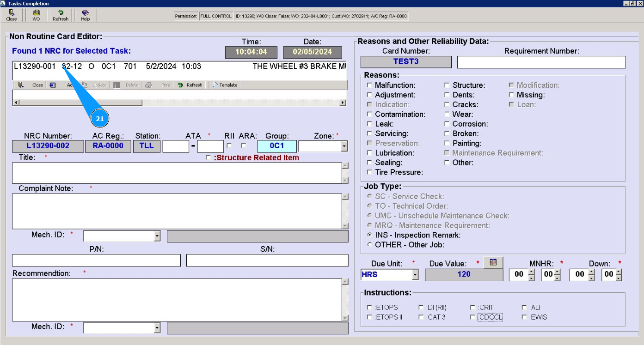Tick the Structure Related Item checkbox
This screenshot has width=644, height=345.
click(x=208, y=158)
